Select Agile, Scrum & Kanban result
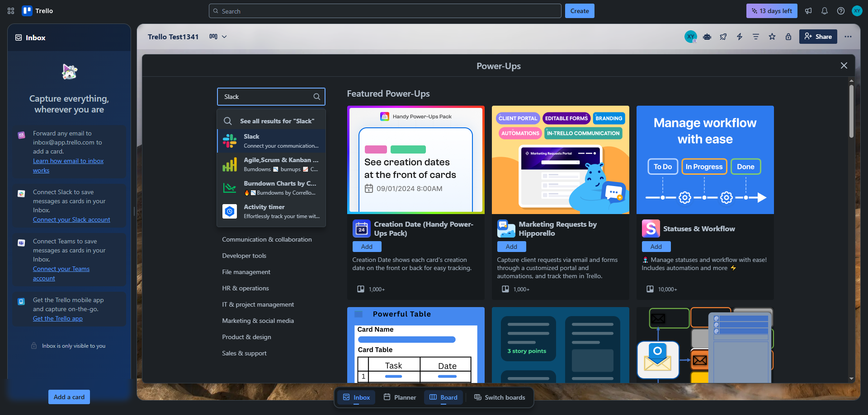The image size is (868, 415). click(x=271, y=164)
